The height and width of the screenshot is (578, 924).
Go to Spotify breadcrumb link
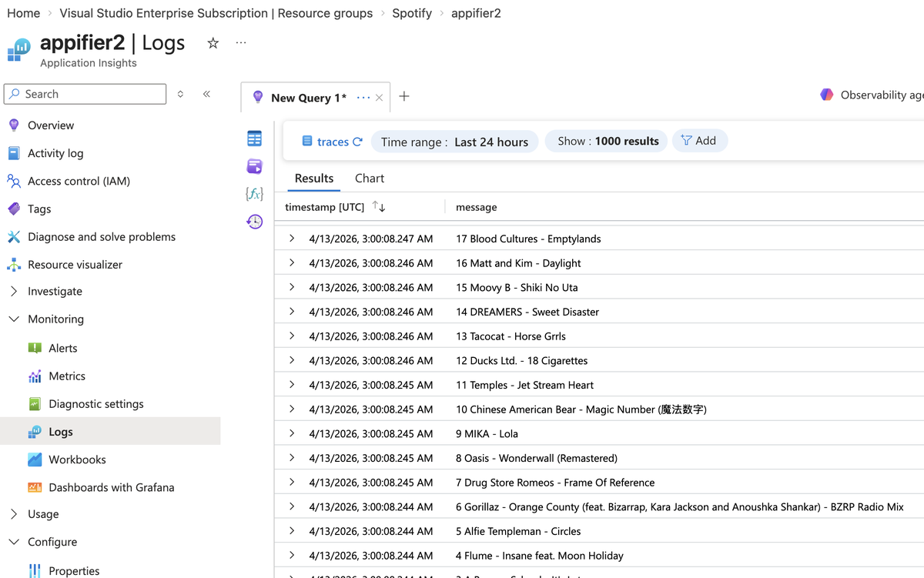click(x=412, y=13)
